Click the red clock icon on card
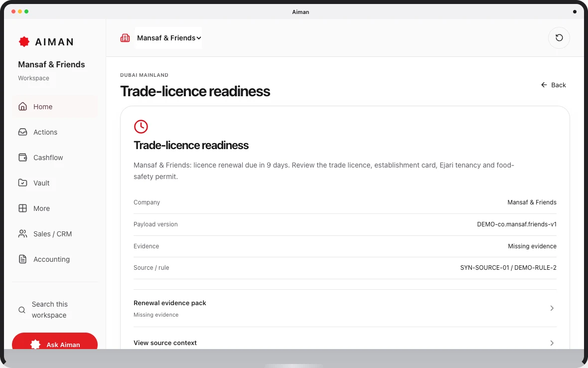 [x=141, y=127]
